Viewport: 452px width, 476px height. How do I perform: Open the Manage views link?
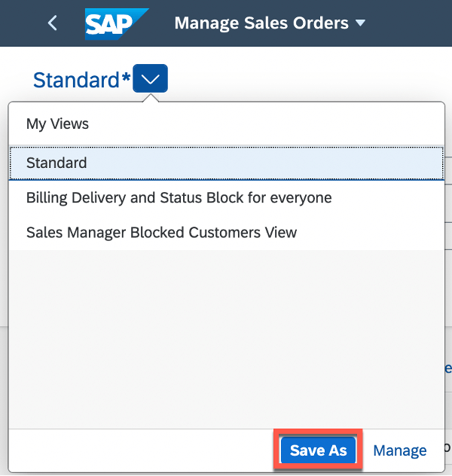400,450
